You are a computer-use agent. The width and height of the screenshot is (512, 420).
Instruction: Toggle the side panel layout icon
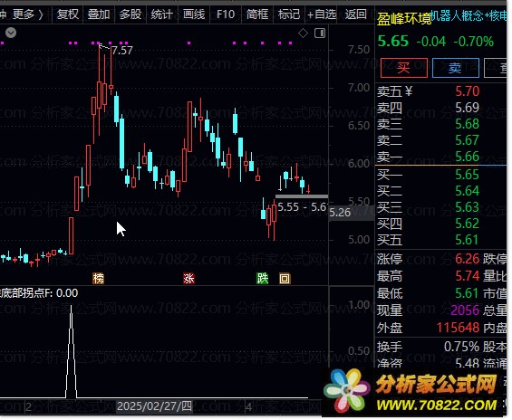[320, 33]
